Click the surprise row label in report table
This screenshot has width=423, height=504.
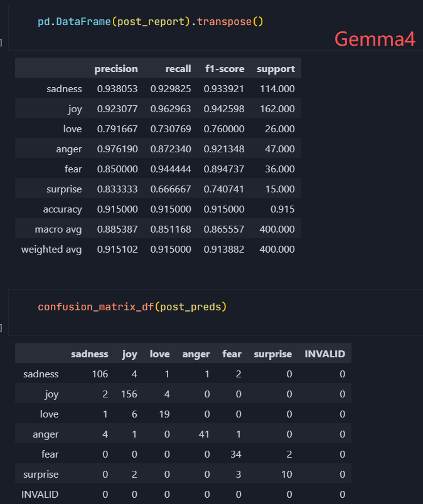click(64, 189)
